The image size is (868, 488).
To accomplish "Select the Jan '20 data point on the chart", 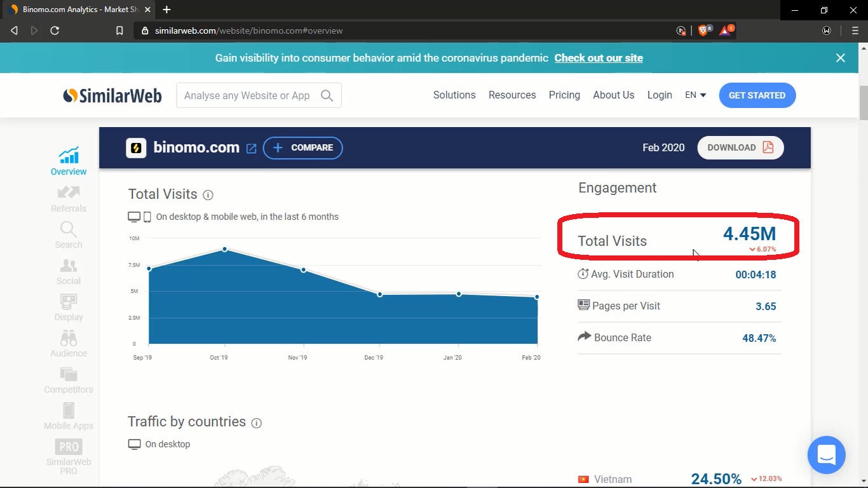I will pos(459,294).
